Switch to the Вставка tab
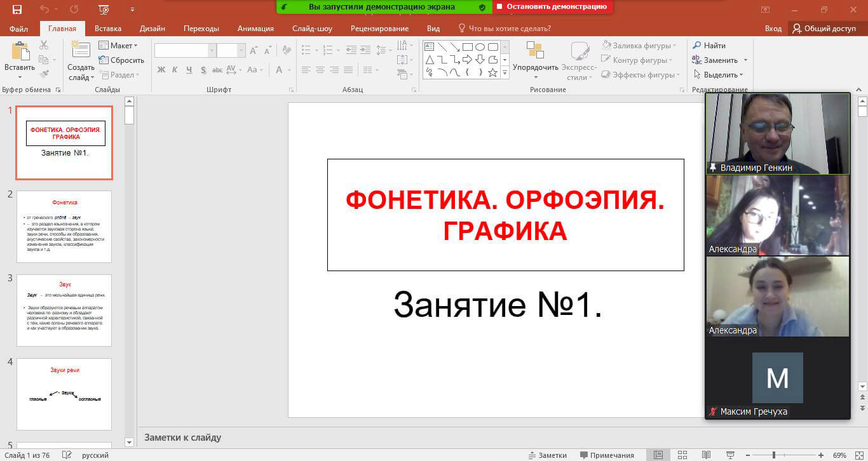The width and height of the screenshot is (868, 461). tap(108, 29)
